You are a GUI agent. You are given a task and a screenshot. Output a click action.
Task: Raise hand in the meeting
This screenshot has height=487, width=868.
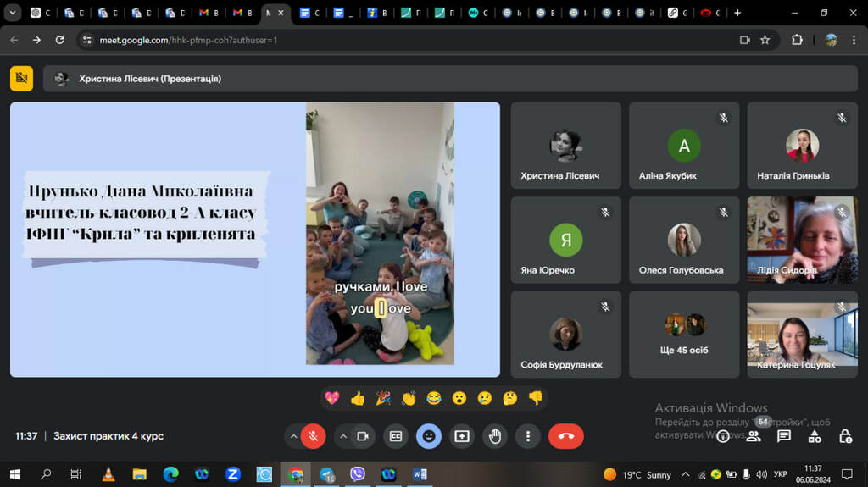[495, 436]
